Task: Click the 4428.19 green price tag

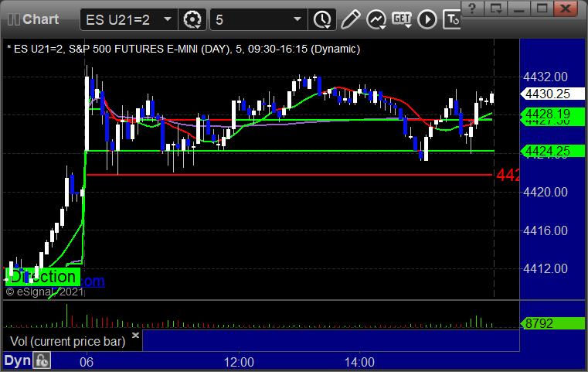Action: [x=552, y=114]
